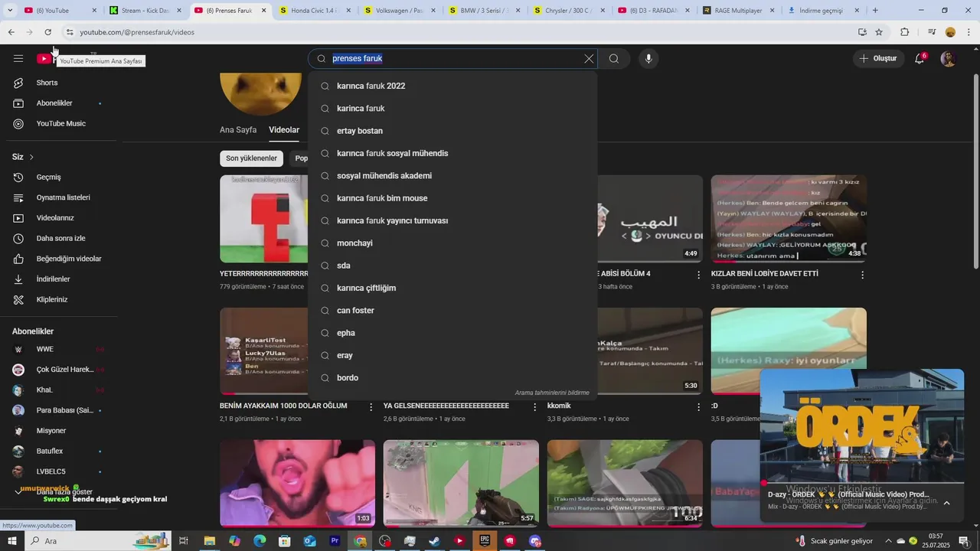Screen dimensions: 980x551
Task: Open the notifications bell
Action: (x=920, y=58)
